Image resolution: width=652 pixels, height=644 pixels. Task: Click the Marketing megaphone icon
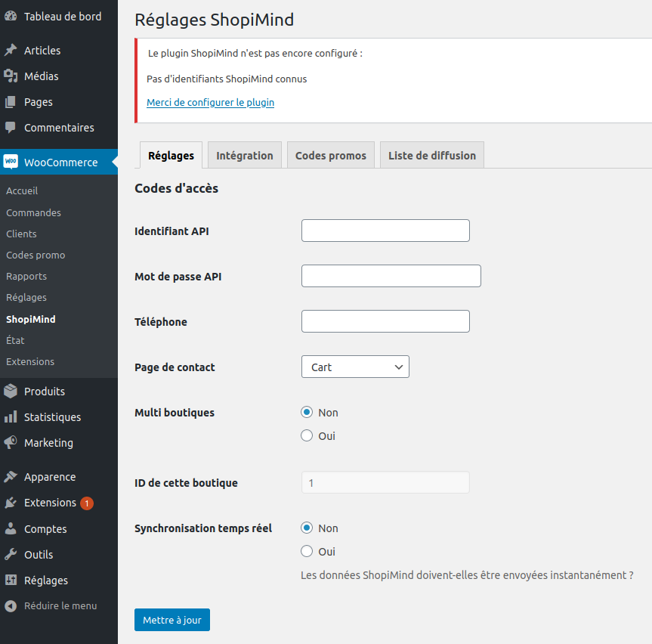click(11, 443)
